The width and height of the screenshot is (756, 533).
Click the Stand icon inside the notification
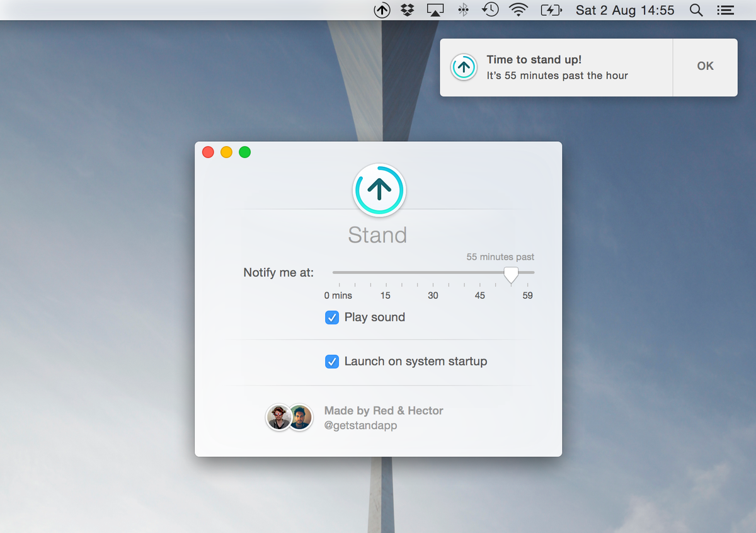(464, 67)
